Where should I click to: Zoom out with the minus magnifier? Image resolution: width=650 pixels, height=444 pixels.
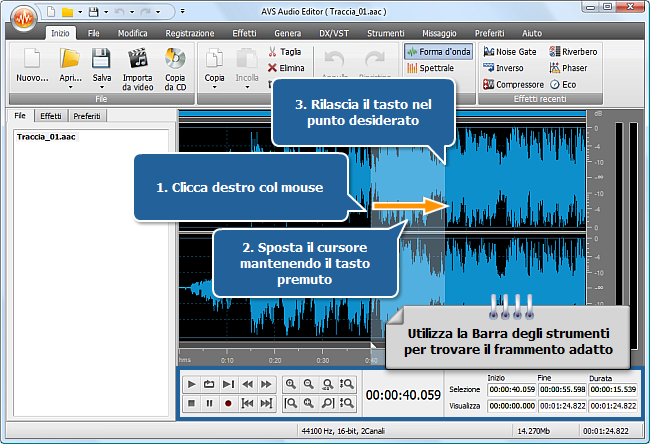click(x=309, y=384)
